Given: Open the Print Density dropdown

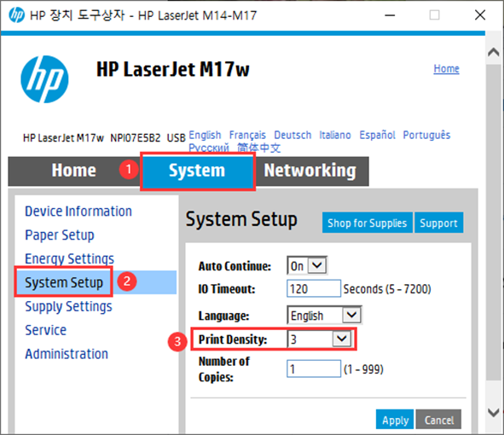Looking at the screenshot, I should tap(320, 339).
